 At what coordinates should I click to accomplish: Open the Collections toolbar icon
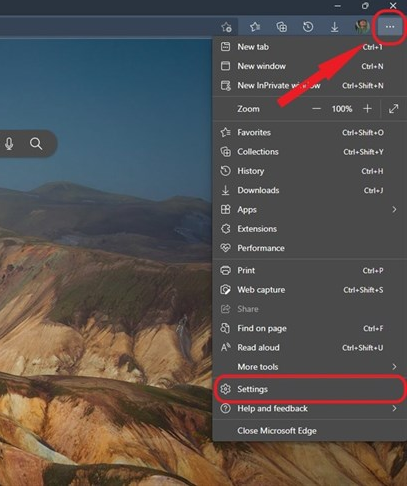click(282, 27)
